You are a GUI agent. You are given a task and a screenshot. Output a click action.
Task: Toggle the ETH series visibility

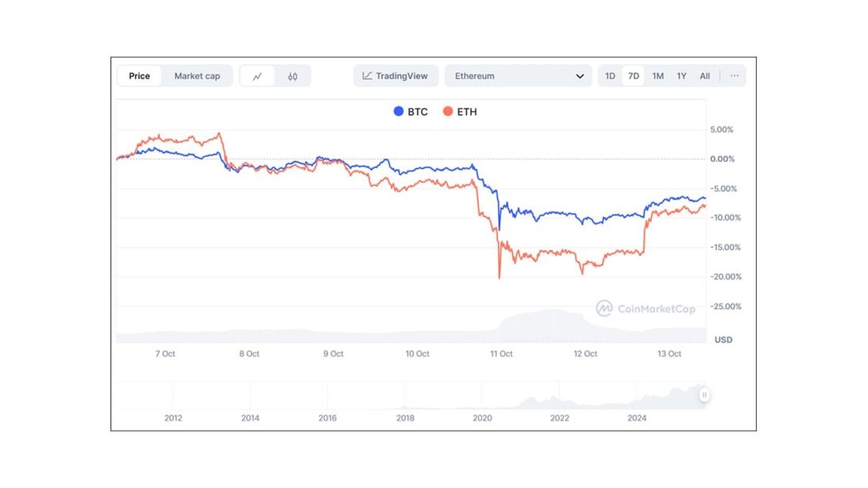(x=460, y=112)
